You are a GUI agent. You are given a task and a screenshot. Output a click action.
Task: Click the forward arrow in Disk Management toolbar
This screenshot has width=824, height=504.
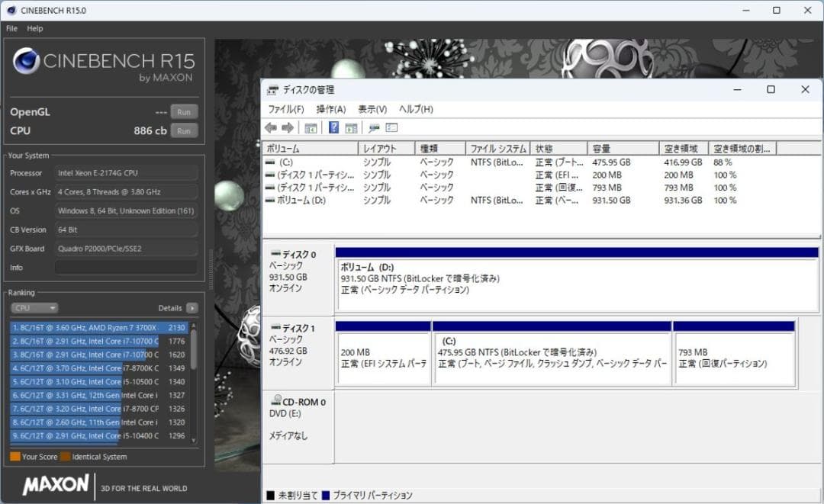[288, 127]
